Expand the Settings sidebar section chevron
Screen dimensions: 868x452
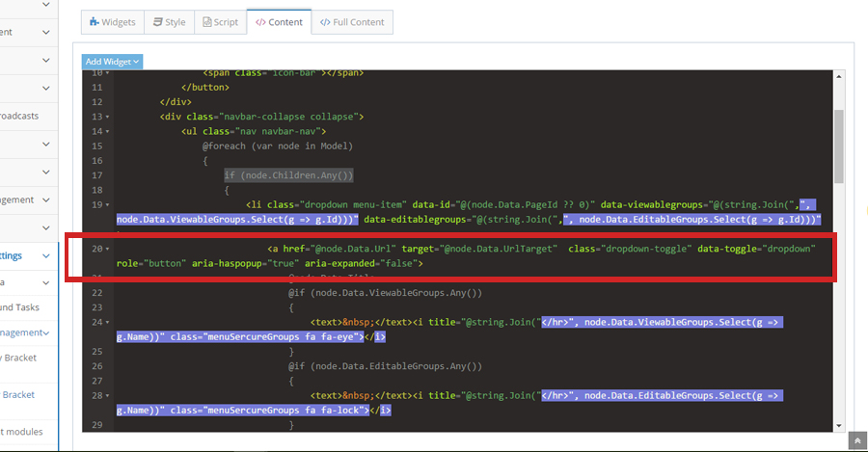pos(46,256)
